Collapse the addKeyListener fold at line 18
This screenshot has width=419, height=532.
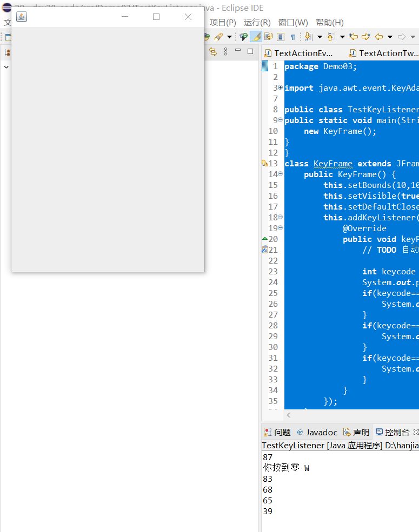(x=280, y=217)
